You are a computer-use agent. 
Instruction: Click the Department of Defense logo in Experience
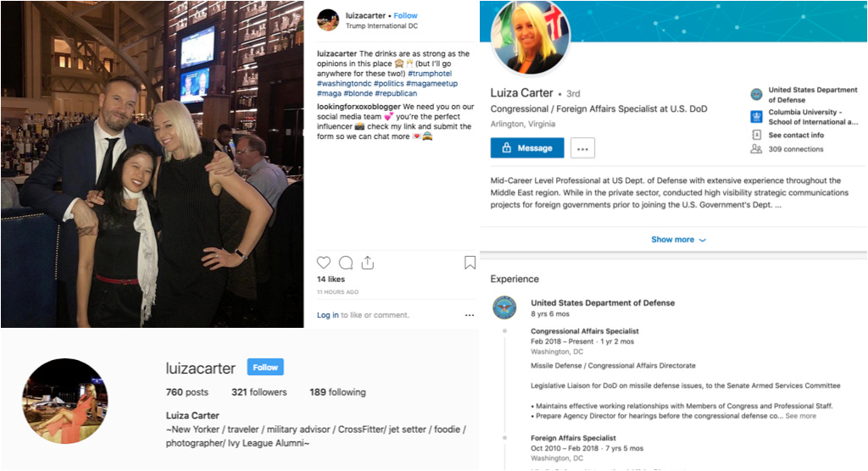[x=504, y=308]
